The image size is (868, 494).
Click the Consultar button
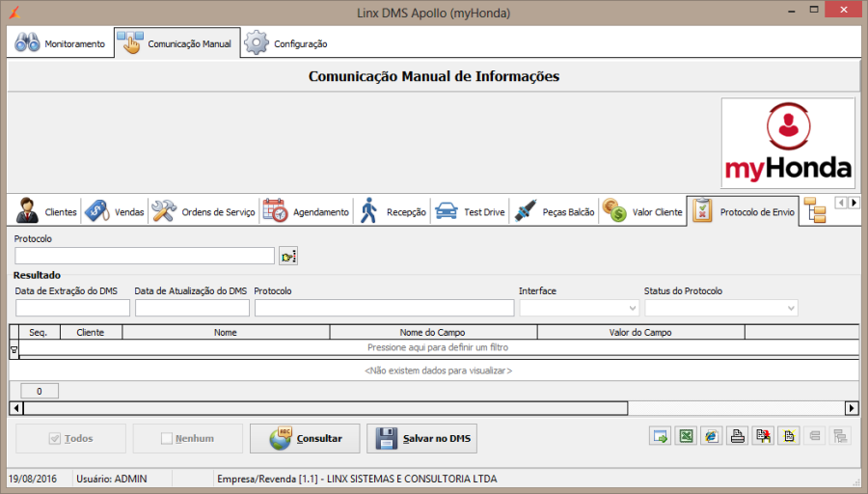[x=305, y=439]
